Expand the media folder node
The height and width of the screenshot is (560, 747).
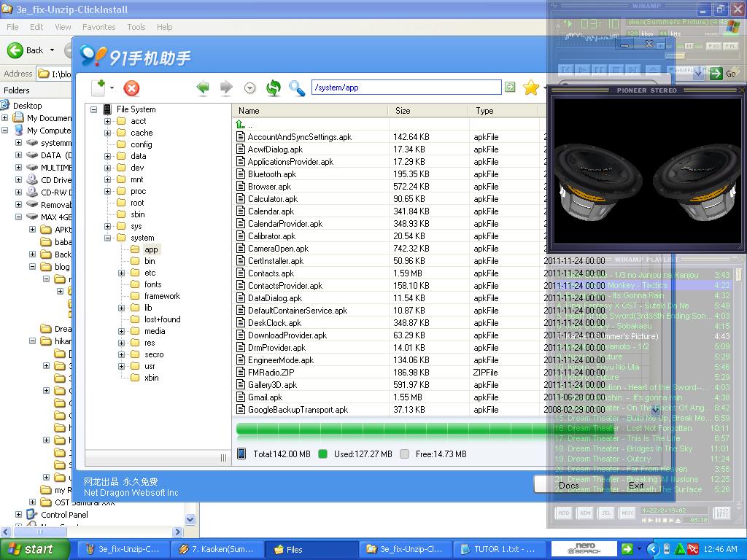pyautogui.click(x=122, y=332)
